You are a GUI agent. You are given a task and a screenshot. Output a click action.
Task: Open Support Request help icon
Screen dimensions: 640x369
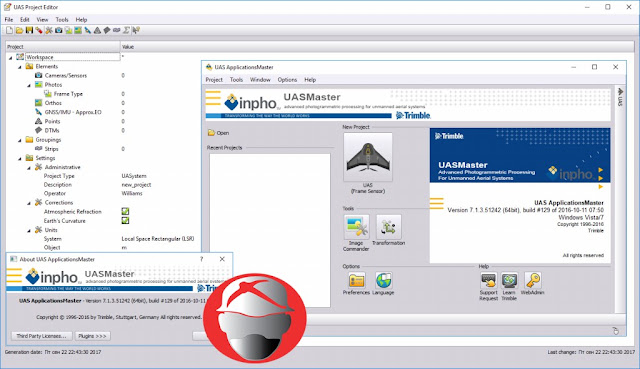[x=489, y=280]
